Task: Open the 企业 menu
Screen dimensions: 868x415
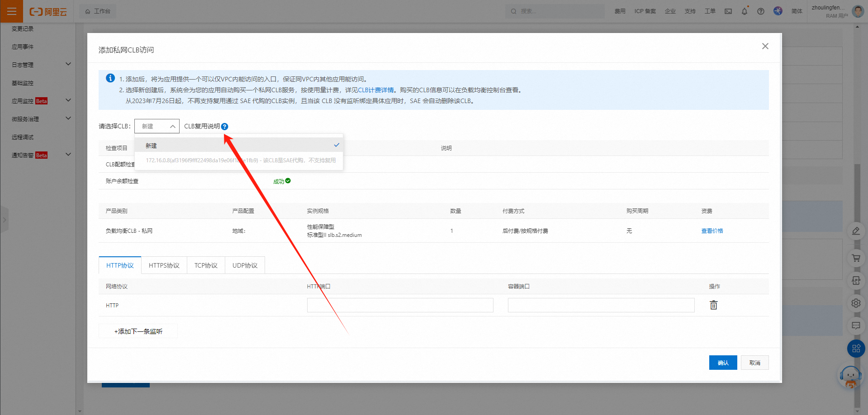Action: [x=670, y=11]
